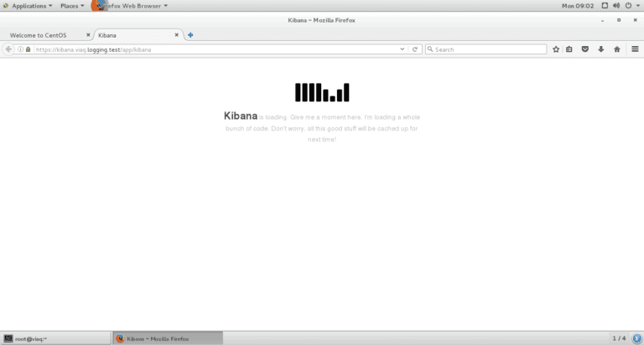
Task: Open a new tab with plus icon
Action: click(190, 35)
